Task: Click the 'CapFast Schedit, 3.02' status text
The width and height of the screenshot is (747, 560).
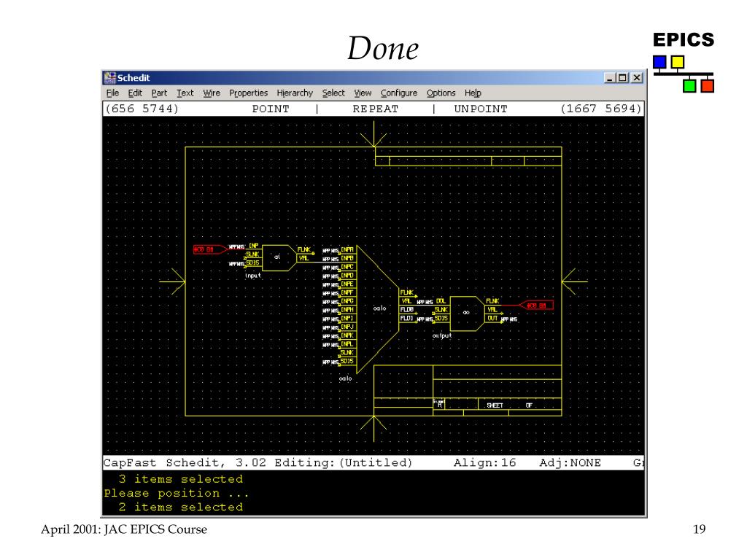Action: 185,463
